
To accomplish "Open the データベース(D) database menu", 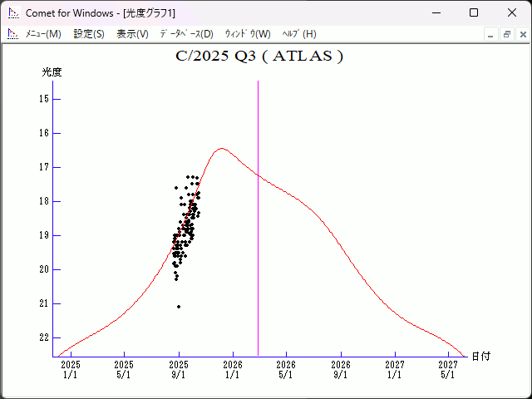I will coord(186,34).
